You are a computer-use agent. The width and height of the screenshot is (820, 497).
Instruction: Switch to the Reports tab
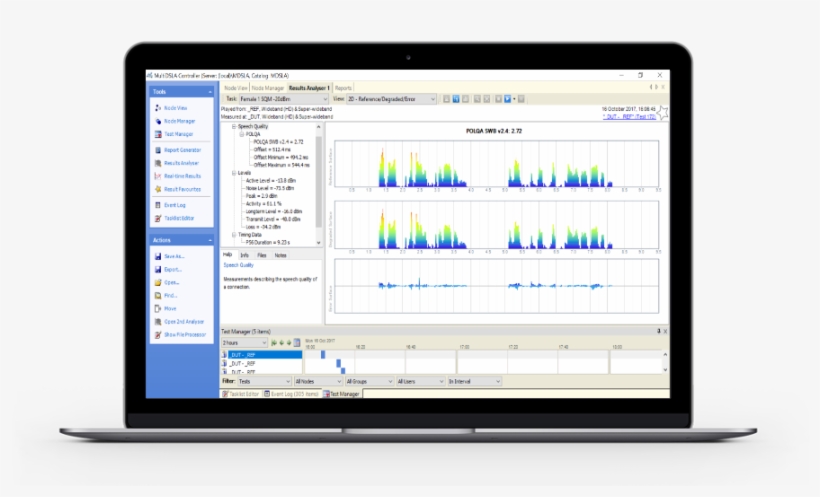coord(343,88)
